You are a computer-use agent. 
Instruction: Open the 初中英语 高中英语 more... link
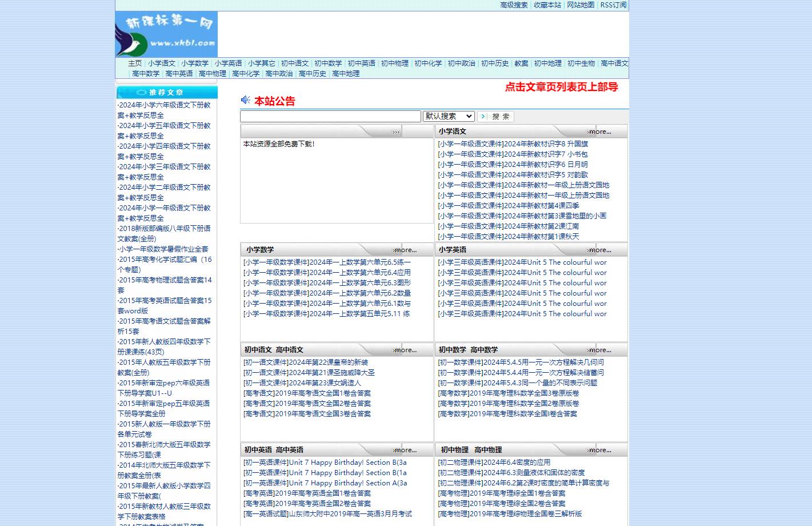404,450
